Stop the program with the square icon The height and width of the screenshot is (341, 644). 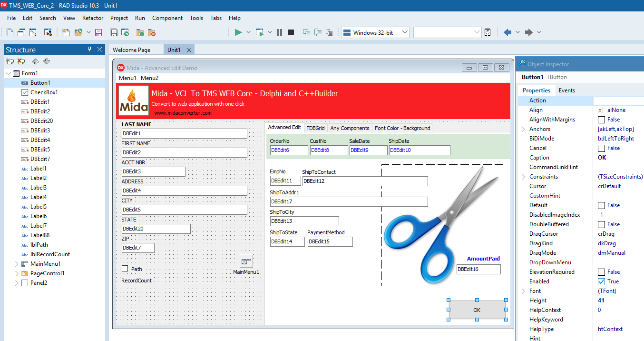(291, 32)
